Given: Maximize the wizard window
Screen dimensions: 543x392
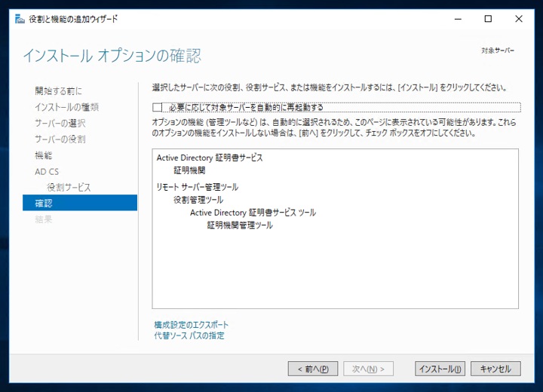Looking at the screenshot, I should click(x=488, y=19).
